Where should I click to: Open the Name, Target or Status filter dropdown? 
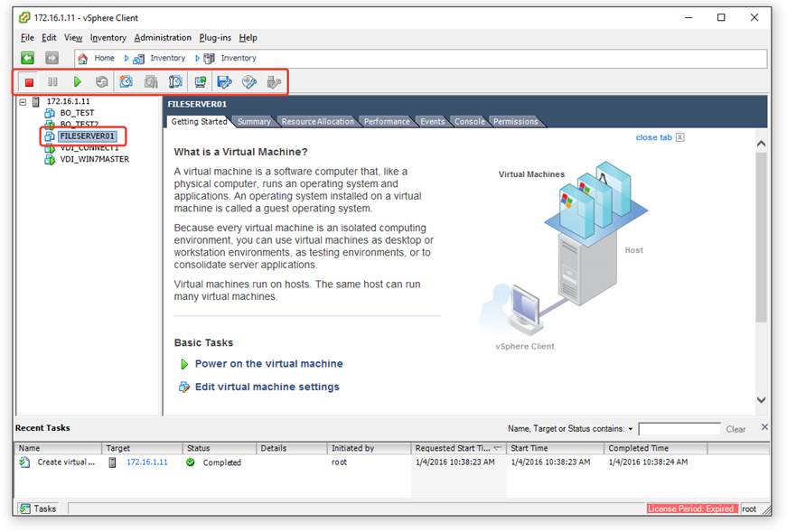coord(631,429)
